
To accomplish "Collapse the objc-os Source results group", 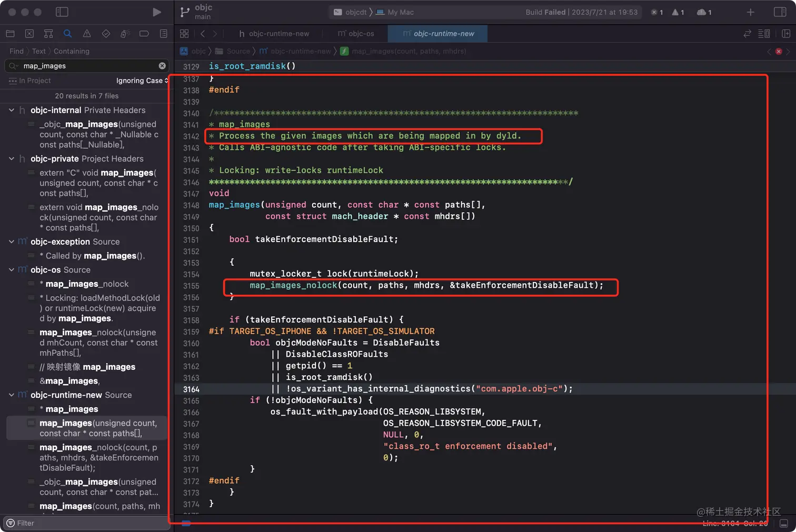I will (x=11, y=269).
